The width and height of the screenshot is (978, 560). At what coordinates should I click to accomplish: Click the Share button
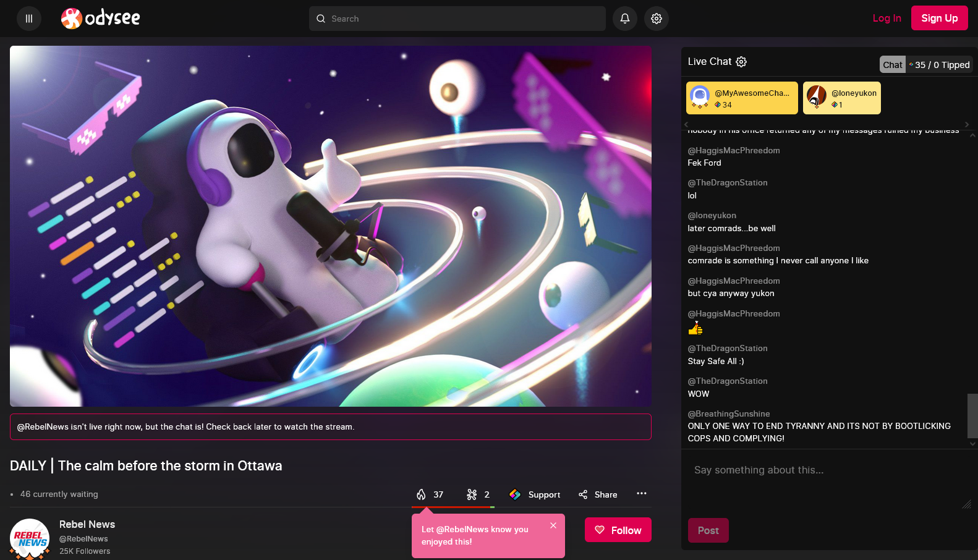[598, 494]
